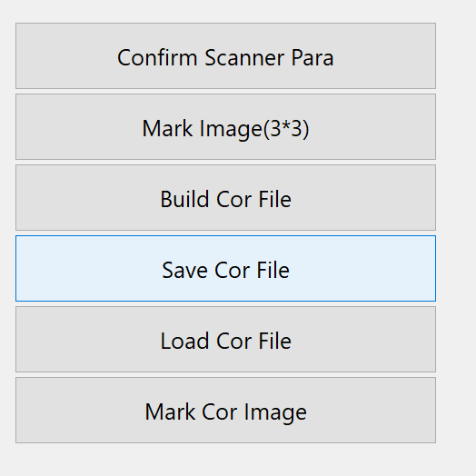This screenshot has width=476, height=476.
Task: Select the Load Cor File option
Action: tap(225, 340)
